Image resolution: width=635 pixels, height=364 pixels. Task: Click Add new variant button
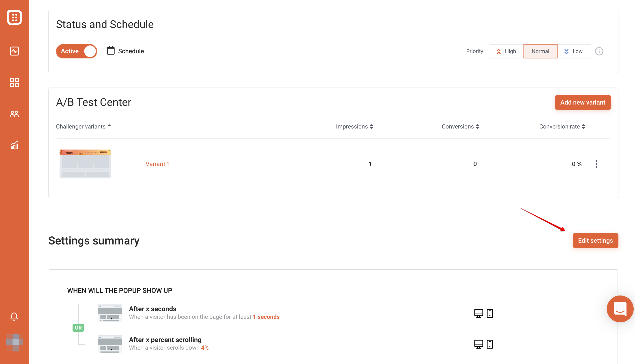click(x=583, y=102)
